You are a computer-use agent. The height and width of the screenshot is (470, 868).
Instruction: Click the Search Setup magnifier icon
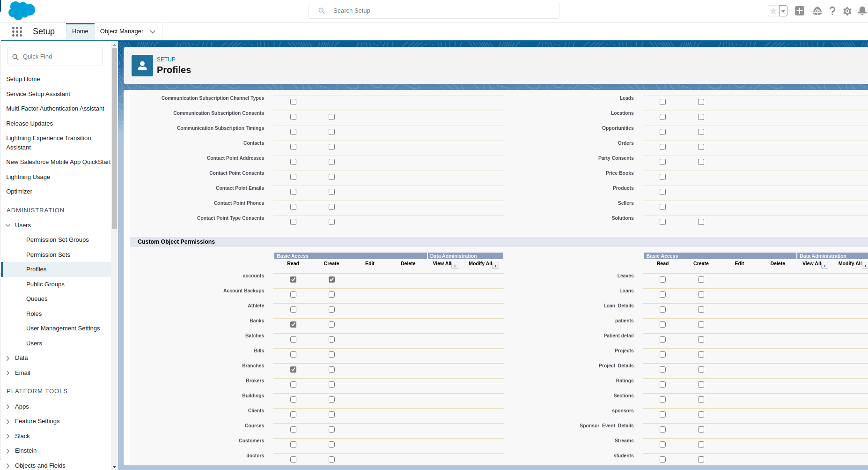[322, 11]
